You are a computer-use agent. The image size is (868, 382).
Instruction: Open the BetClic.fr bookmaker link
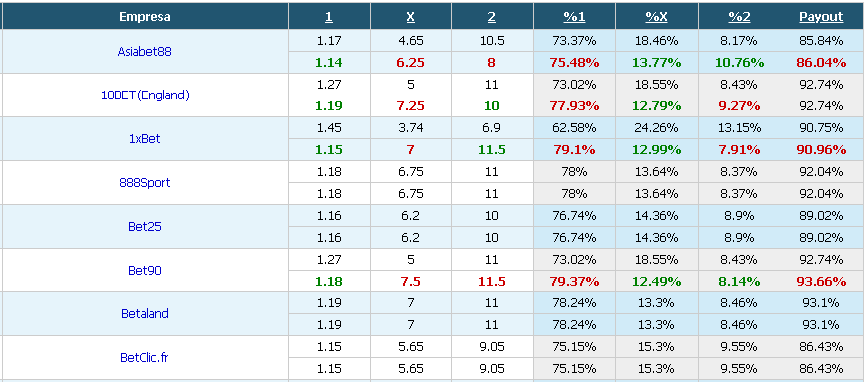[144, 358]
